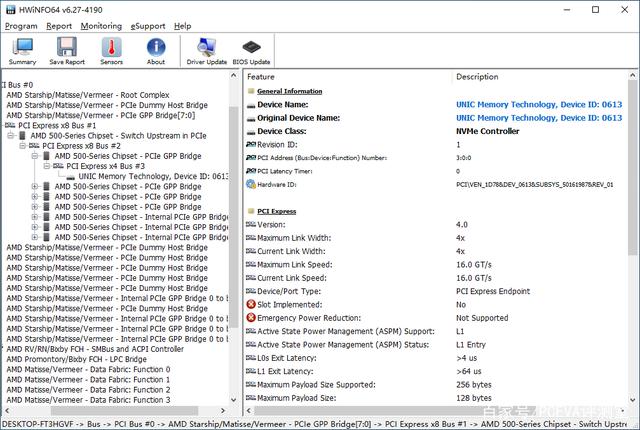This screenshot has width=640, height=430.
Task: Expand the first PCIe GPP Bridge below UNIC Memory
Action: [x=35, y=186]
